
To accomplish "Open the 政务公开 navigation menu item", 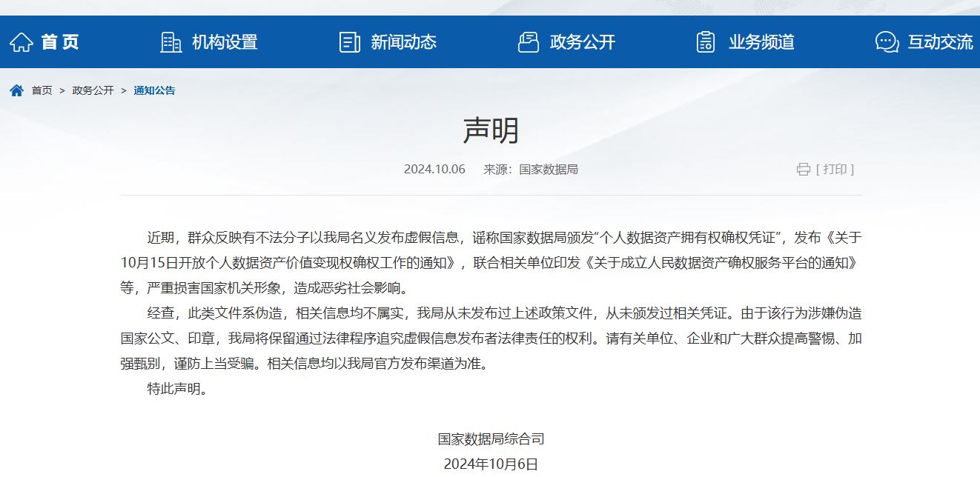I will (583, 42).
